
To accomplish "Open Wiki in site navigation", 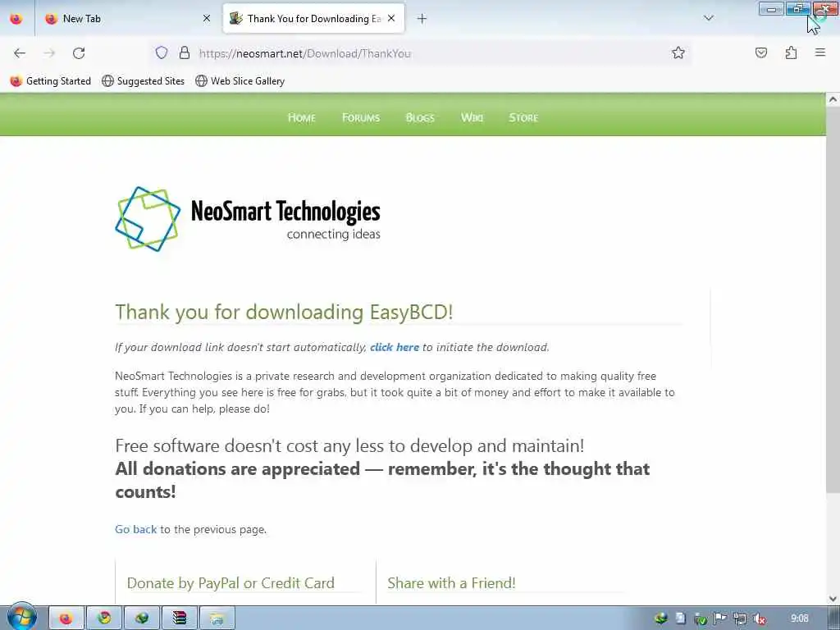I will tap(472, 117).
